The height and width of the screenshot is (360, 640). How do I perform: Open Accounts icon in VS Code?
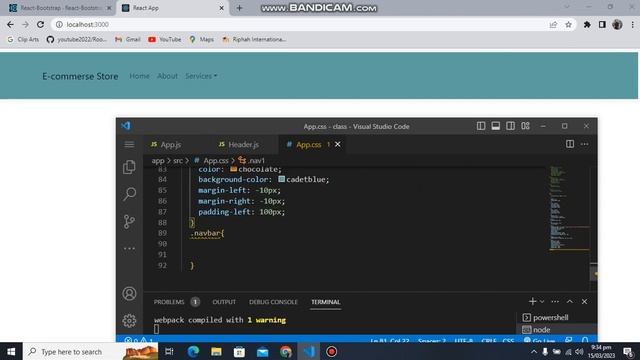point(129,293)
